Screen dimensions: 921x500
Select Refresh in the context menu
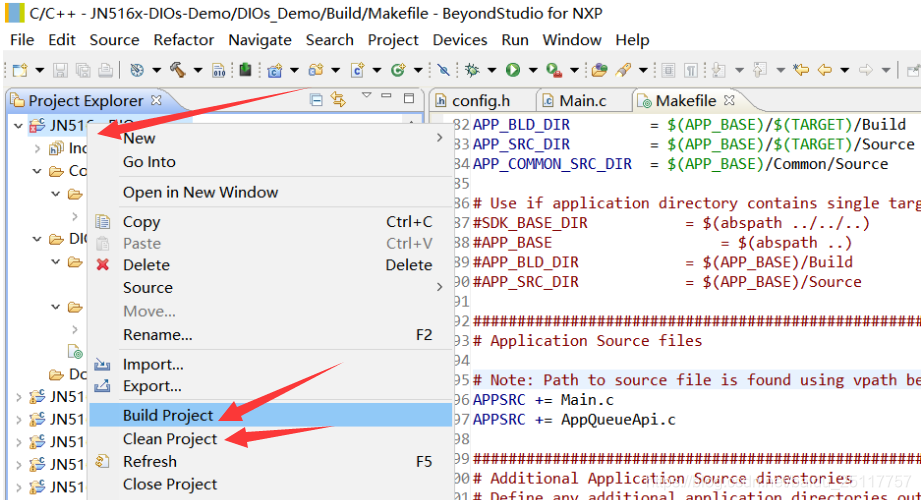(x=271, y=461)
